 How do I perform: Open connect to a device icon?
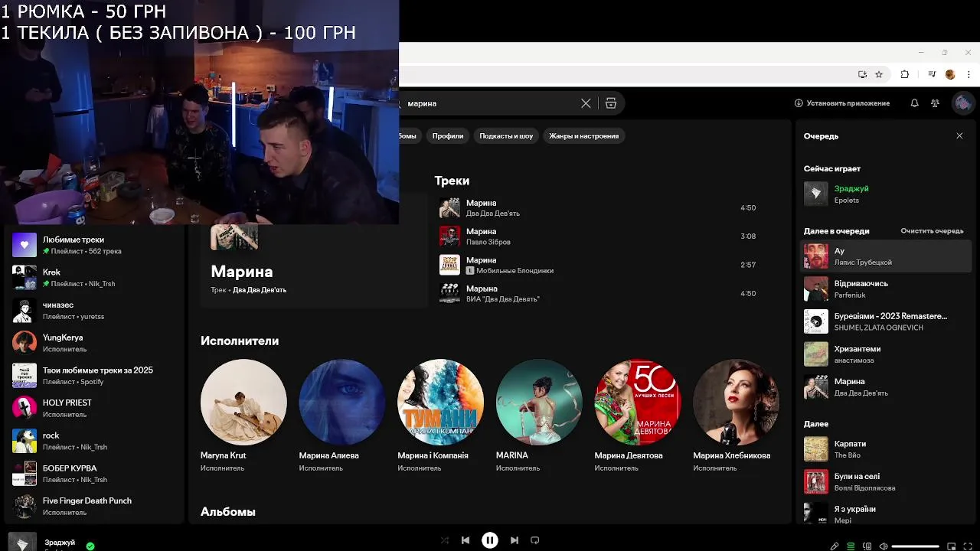pos(867,546)
